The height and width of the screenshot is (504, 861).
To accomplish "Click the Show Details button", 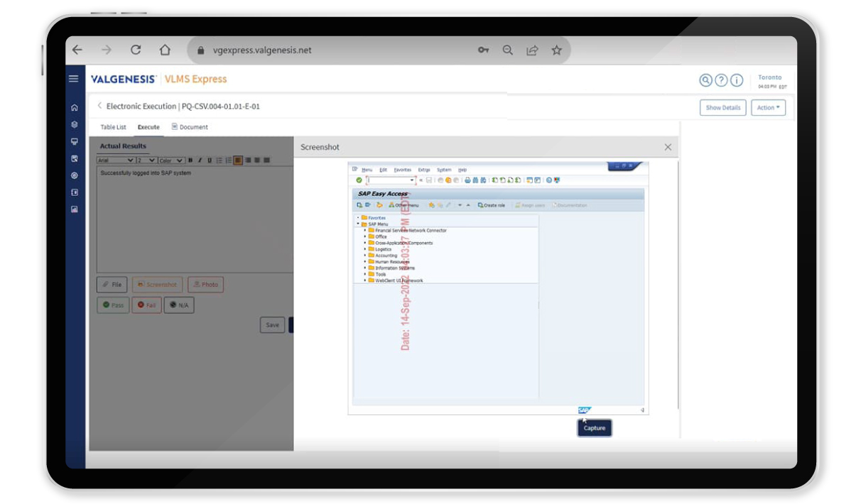I will click(x=722, y=108).
